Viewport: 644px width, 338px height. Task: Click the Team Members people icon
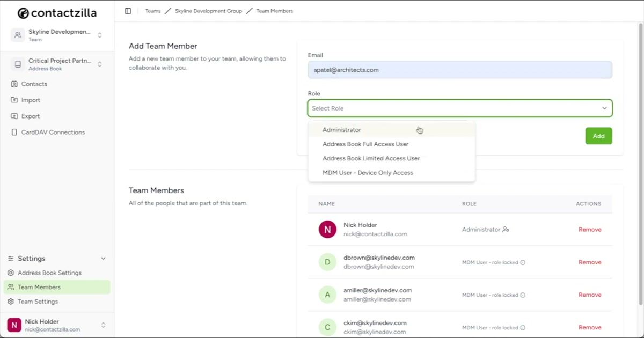pos(11,287)
